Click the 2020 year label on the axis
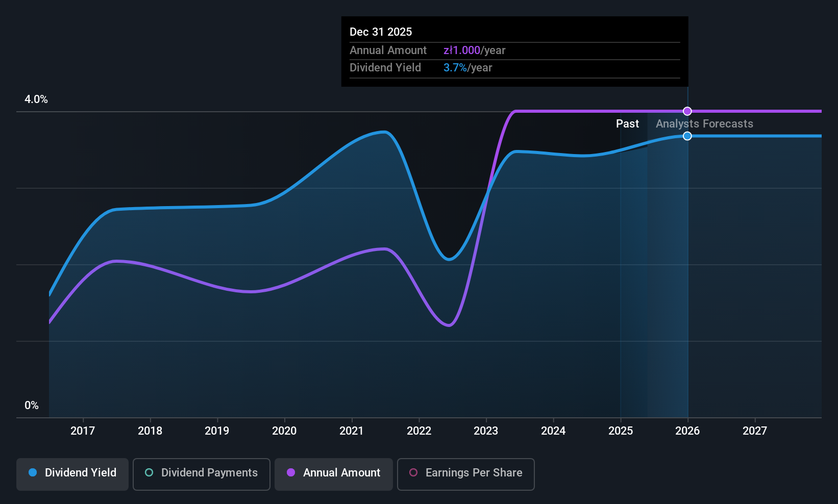Screen dimensions: 838x504 click(x=284, y=431)
